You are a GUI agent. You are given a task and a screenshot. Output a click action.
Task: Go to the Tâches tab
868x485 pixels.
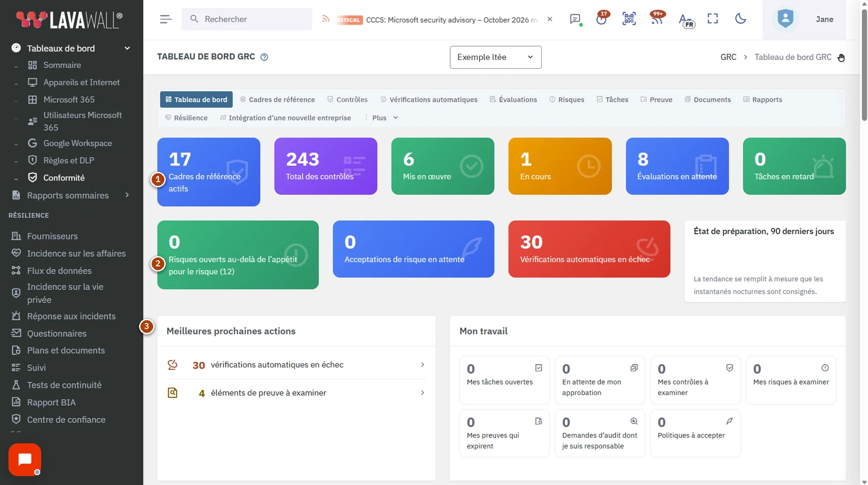coord(612,99)
